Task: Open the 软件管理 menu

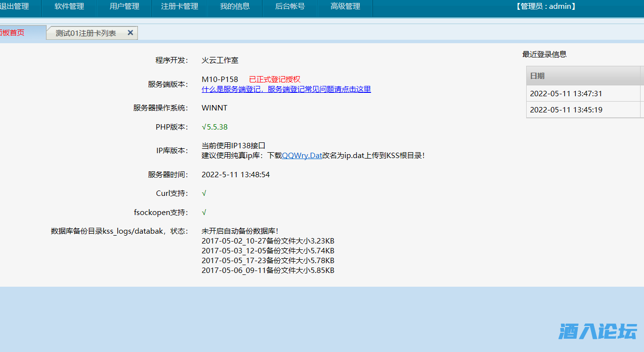Action: tap(69, 6)
